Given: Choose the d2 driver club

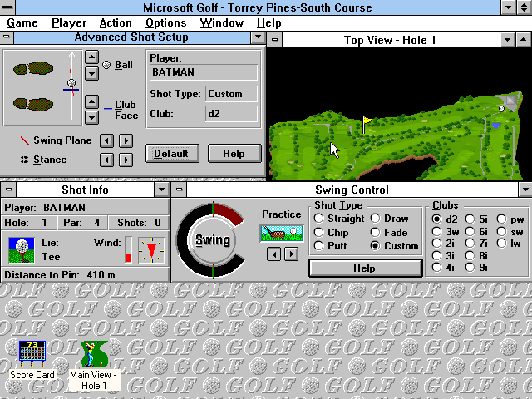Looking at the screenshot, I should [x=445, y=219].
